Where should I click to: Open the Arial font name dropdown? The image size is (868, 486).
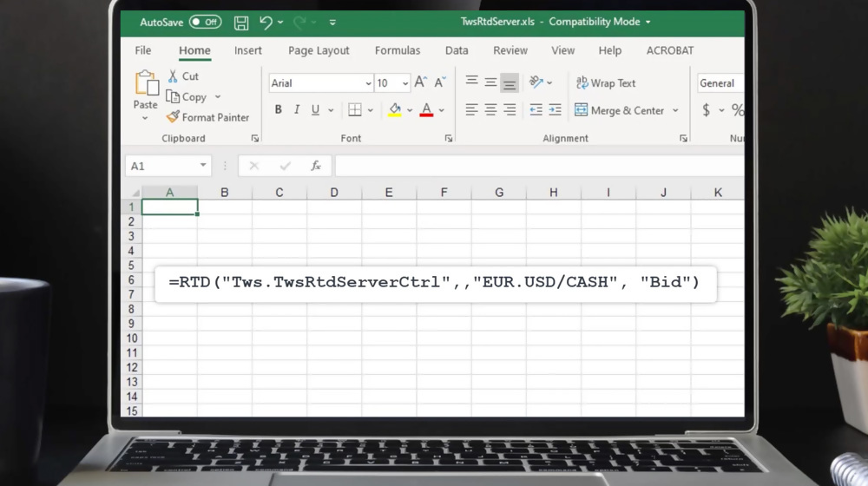click(x=368, y=83)
